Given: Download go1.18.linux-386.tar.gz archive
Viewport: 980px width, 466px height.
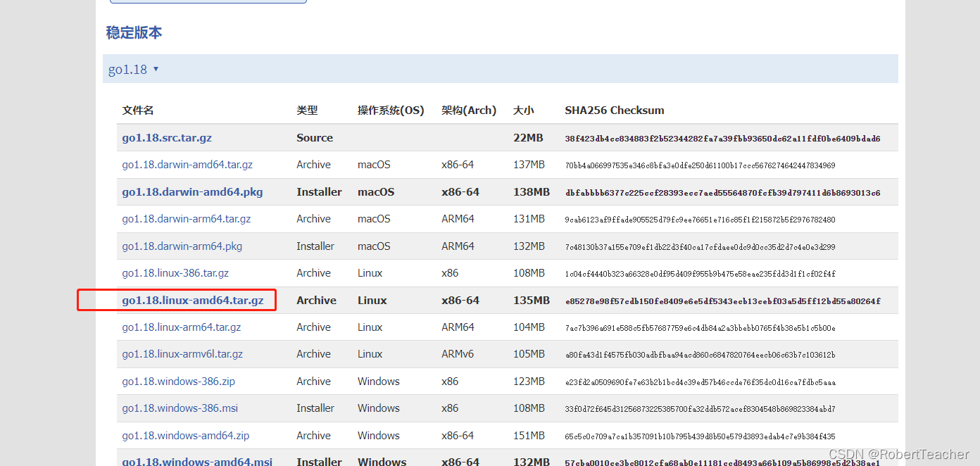Looking at the screenshot, I should point(175,273).
